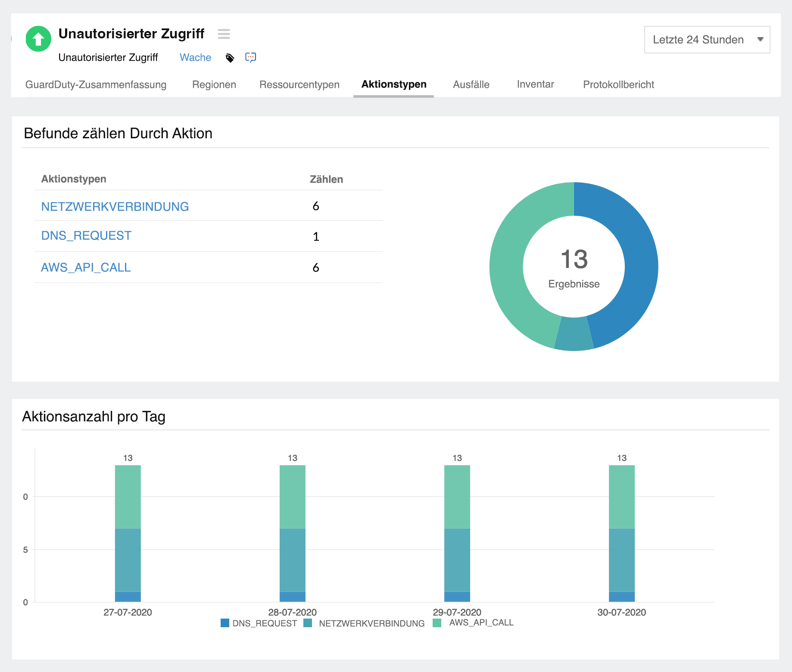
Task: Switch to the GuardDuty-Zusammenfassung tab
Action: (97, 84)
